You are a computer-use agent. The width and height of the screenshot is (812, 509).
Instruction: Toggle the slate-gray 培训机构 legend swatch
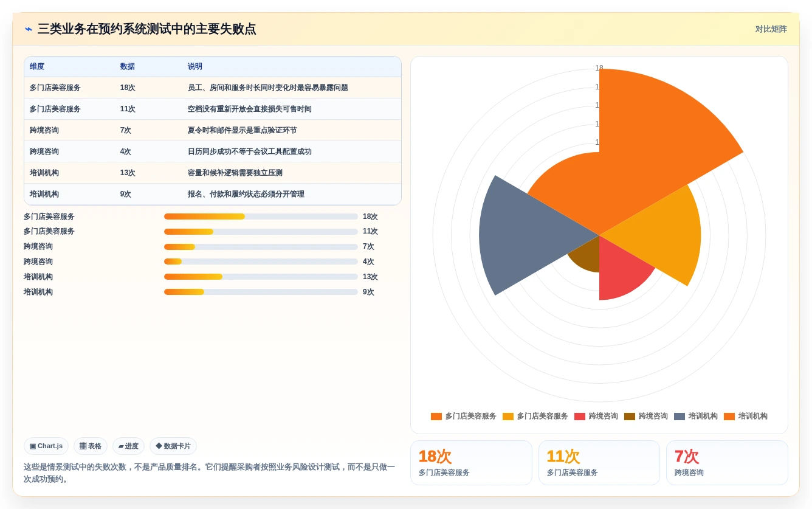pos(680,417)
